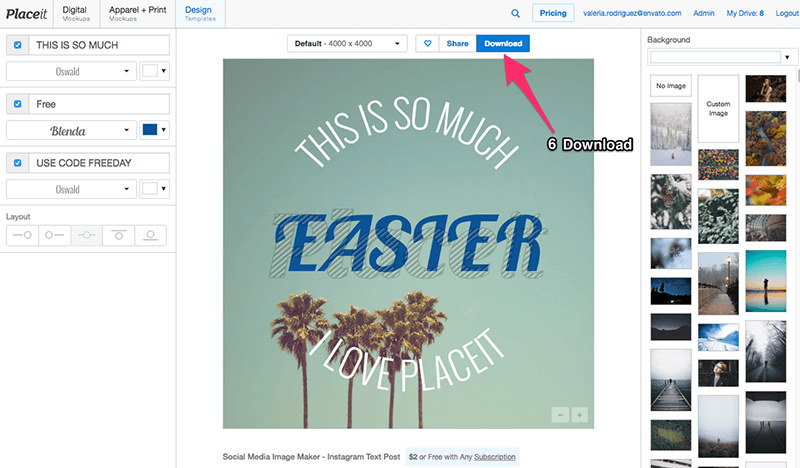Select the orange autumn leaf thumbnail
This screenshot has width=800, height=468.
click(x=766, y=190)
